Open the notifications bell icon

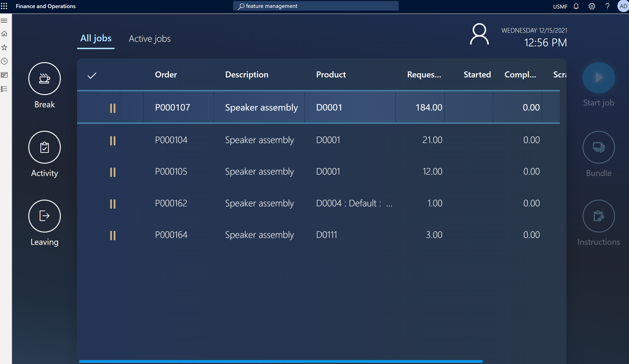coord(576,6)
